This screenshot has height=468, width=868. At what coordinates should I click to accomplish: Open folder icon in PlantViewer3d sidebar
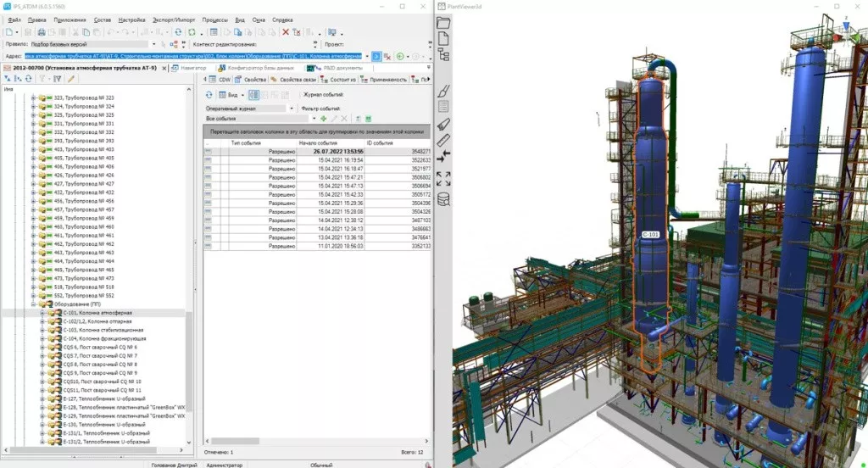(443, 23)
